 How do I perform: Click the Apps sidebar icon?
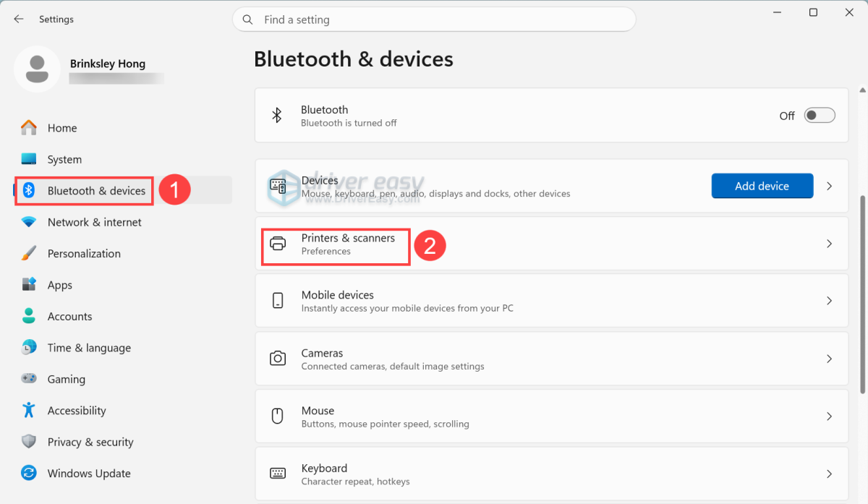pos(29,285)
